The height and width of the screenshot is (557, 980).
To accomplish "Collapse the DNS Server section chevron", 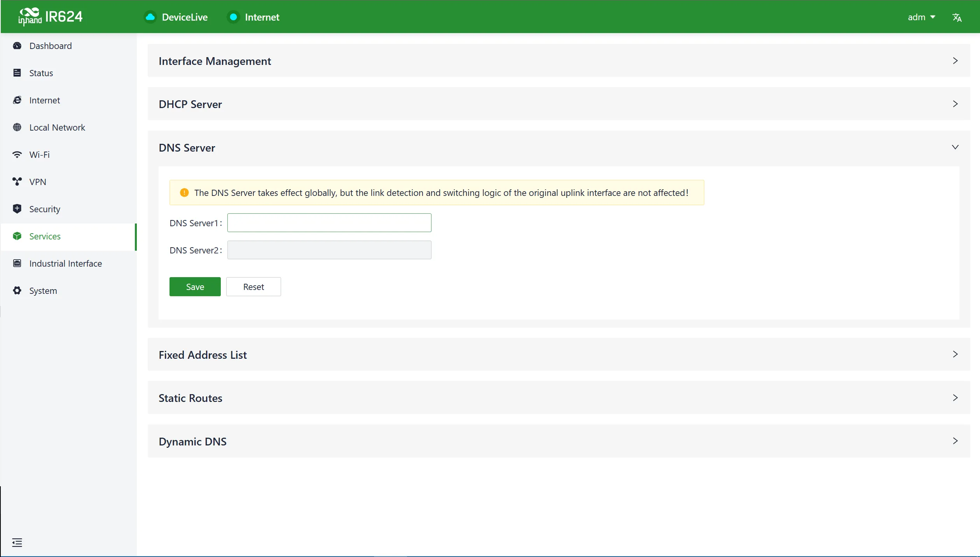I will tap(955, 147).
